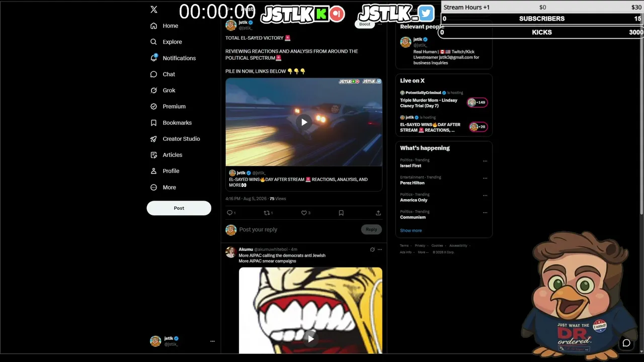Join the live stream showing +28 listeners
This screenshot has height=362, width=644.
click(478, 127)
